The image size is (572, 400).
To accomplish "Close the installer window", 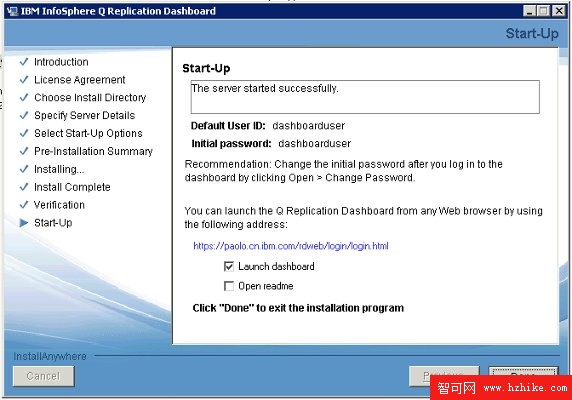I will (x=559, y=11).
